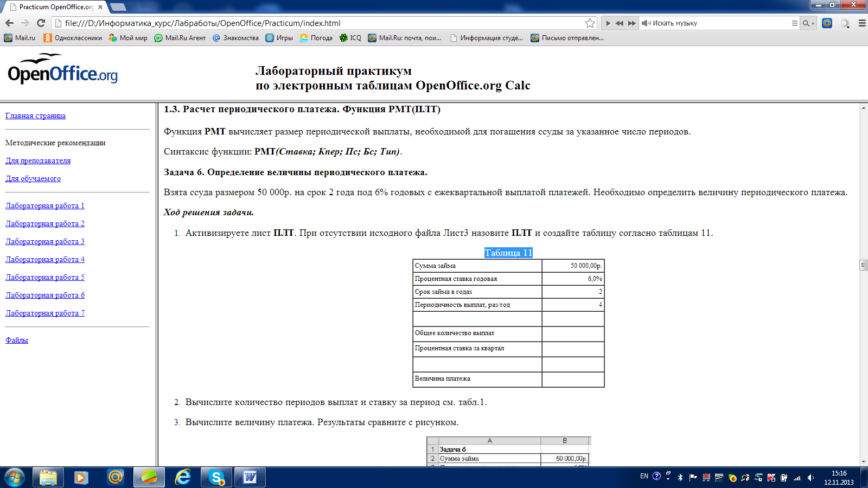868x488 pixels.
Task: Go back with the browser back arrow
Action: (9, 23)
